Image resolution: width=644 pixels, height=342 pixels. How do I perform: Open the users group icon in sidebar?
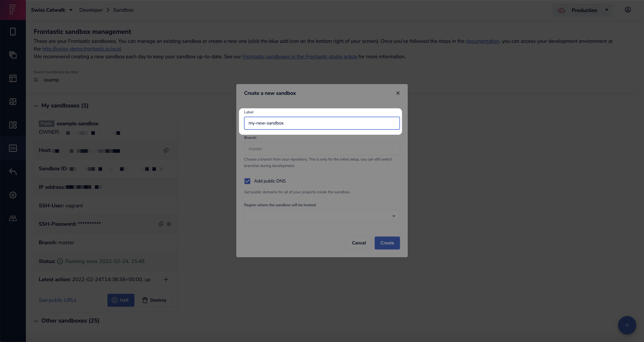point(13,218)
